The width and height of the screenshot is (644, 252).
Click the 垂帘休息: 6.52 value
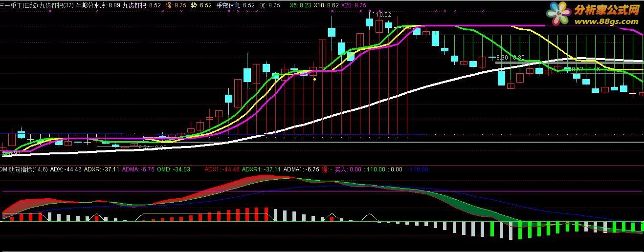coord(236,5)
